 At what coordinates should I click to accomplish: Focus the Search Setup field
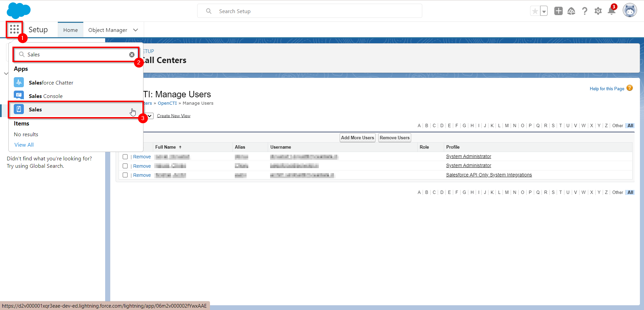[x=309, y=11]
